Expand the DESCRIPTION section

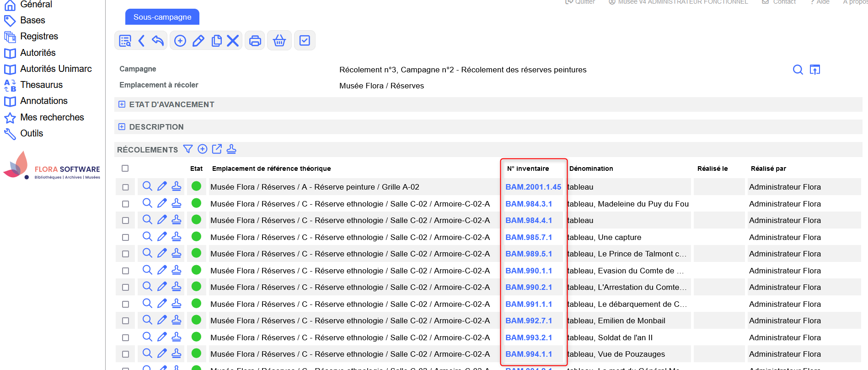[x=122, y=127]
